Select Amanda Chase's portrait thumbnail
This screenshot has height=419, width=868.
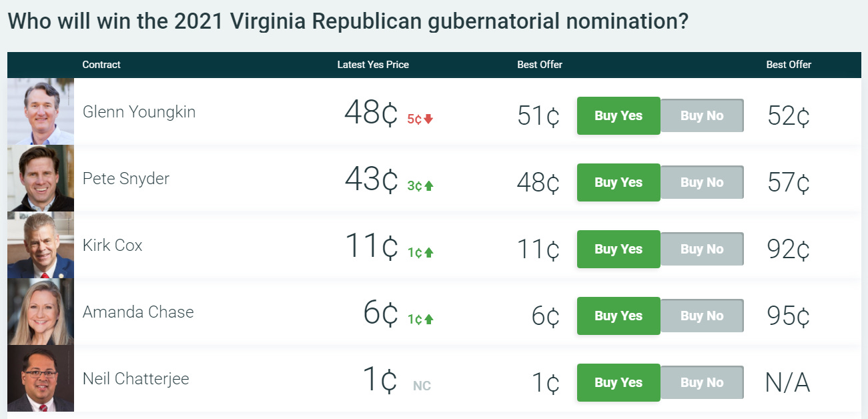(x=41, y=312)
